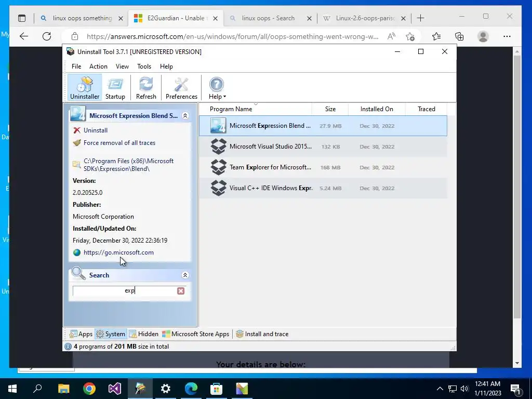Show hidden system tray icons
The width and height of the screenshot is (532, 399).
[x=440, y=389]
